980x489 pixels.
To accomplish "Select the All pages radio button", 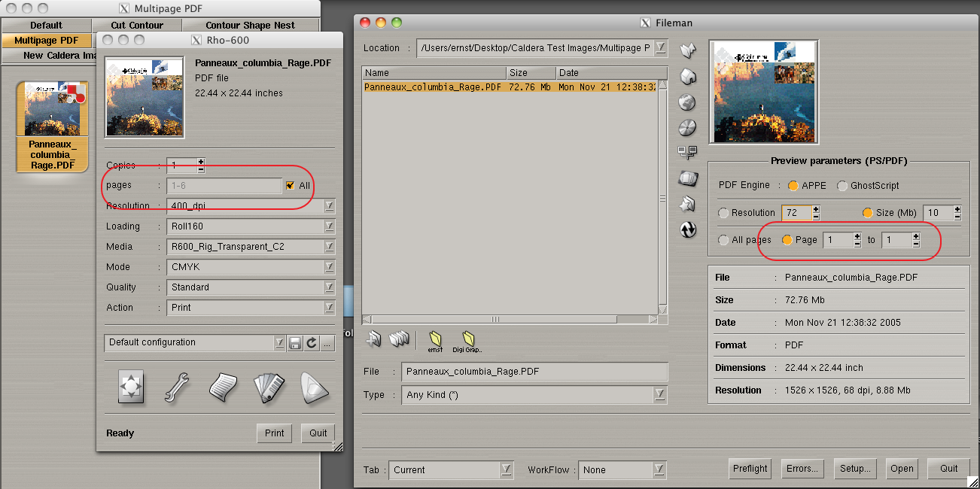I will 723,240.
